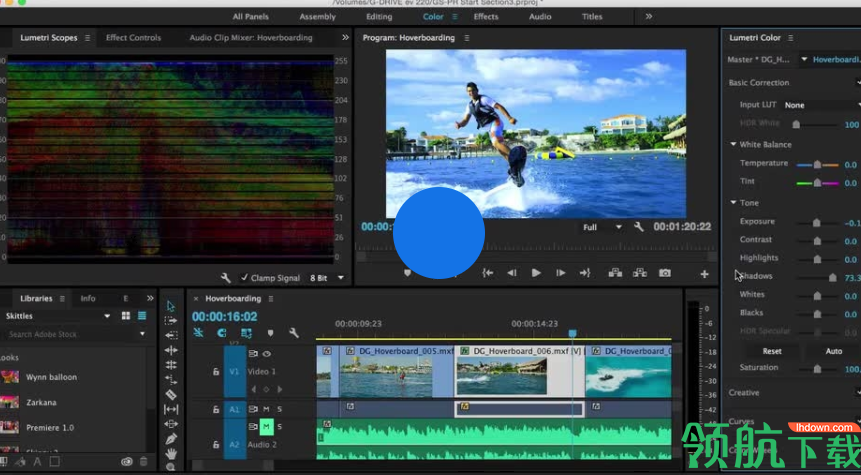The image size is (861, 475).
Task: Solo the A1 audio track
Action: coord(279,409)
